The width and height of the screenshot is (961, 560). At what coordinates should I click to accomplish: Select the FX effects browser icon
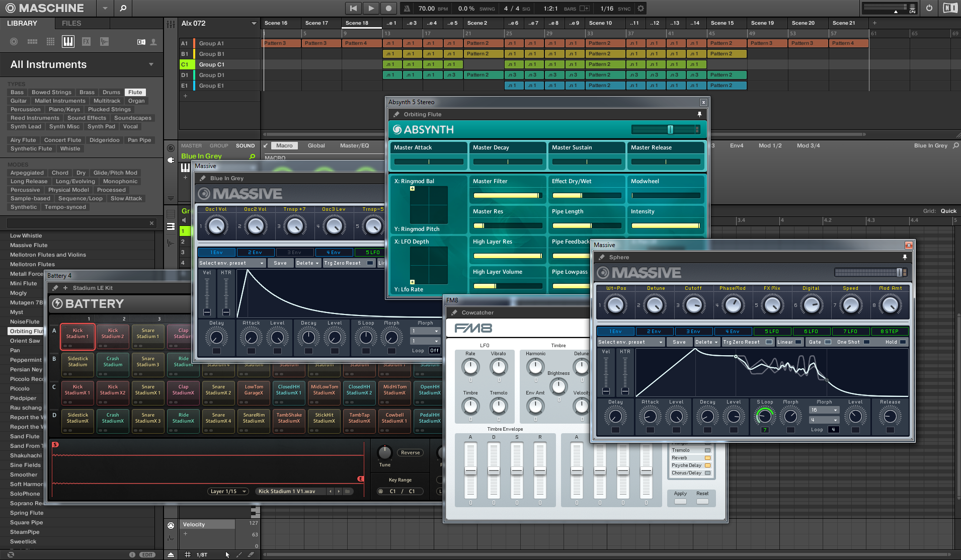pyautogui.click(x=86, y=42)
